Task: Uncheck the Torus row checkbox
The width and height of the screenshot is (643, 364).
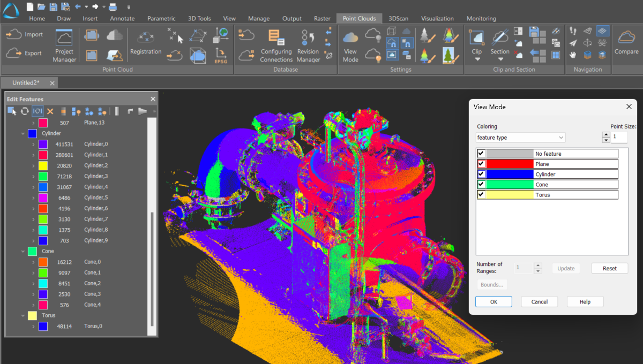Action: point(481,195)
